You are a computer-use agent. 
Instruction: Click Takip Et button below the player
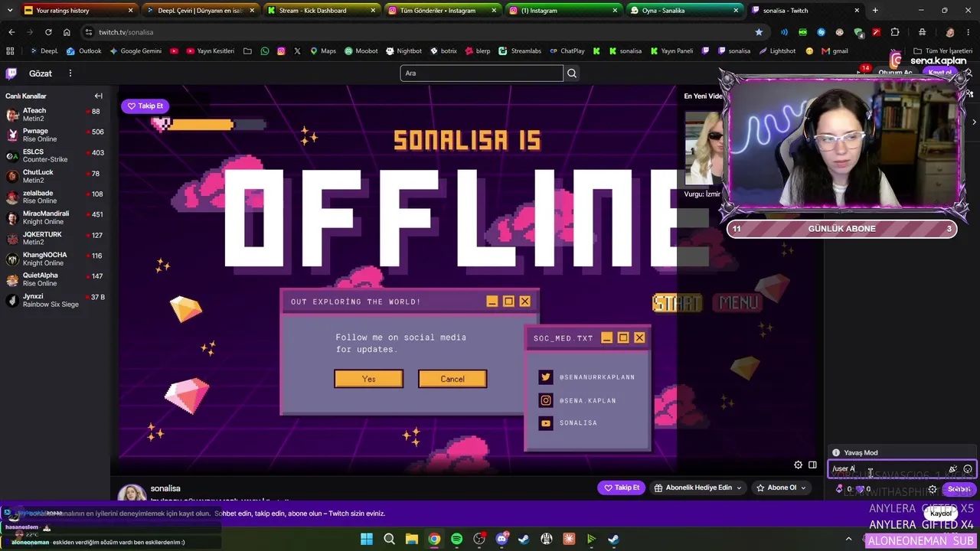[622, 487]
